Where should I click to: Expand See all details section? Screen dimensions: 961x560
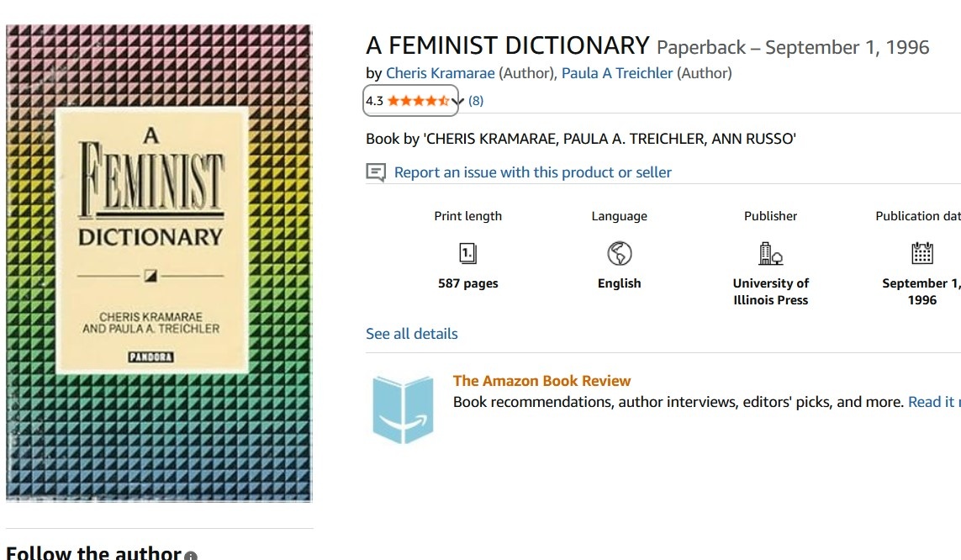(411, 333)
